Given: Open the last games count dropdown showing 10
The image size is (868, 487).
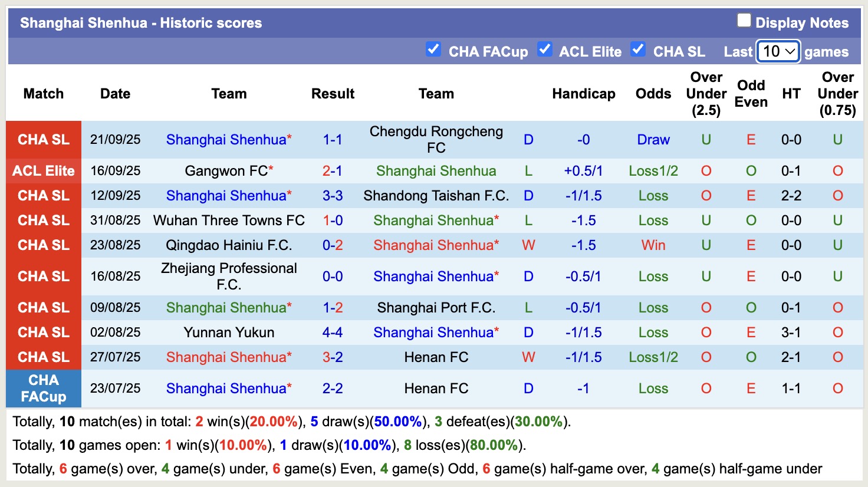Looking at the screenshot, I should (x=778, y=51).
